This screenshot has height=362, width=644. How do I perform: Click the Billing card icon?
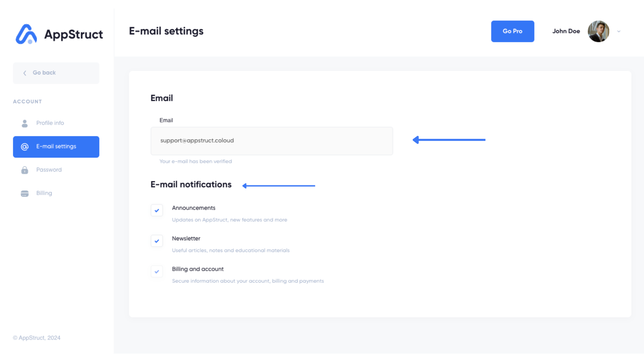(x=24, y=193)
